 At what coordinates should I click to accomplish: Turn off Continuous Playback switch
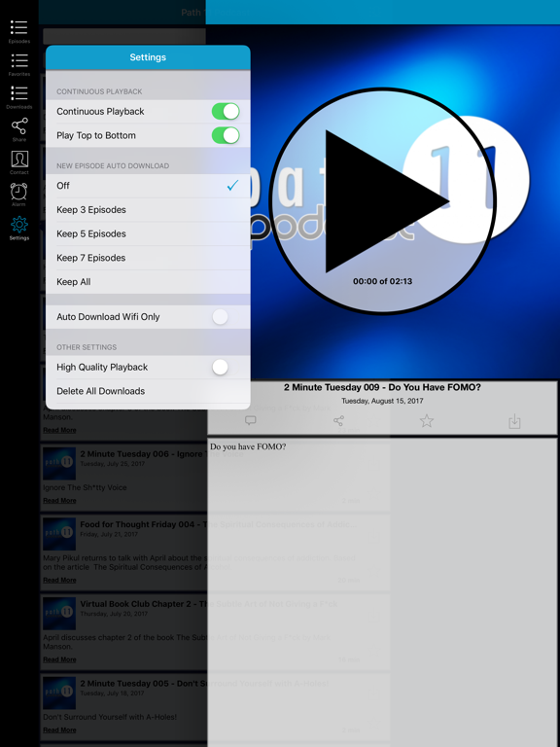226,112
